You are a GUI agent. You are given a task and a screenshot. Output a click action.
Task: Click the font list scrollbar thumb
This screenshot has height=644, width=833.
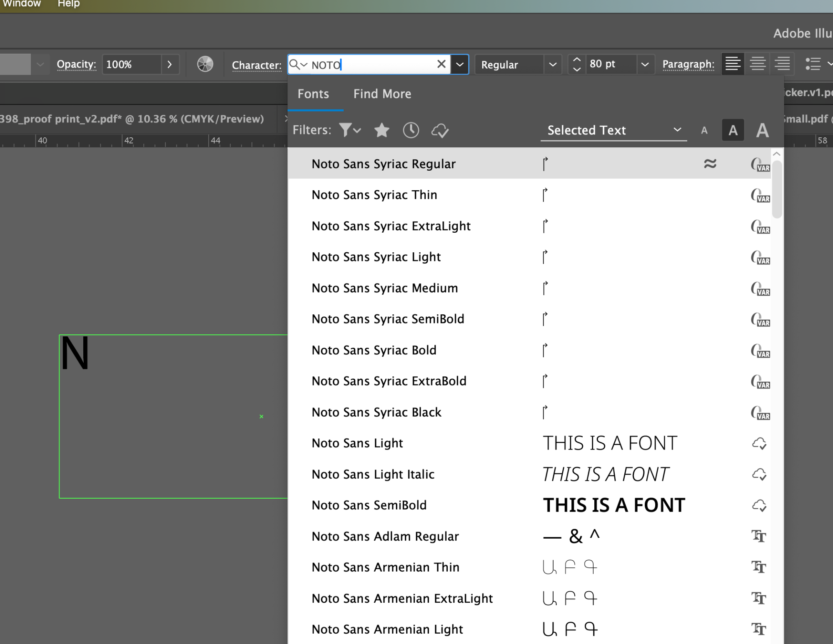[x=777, y=189]
